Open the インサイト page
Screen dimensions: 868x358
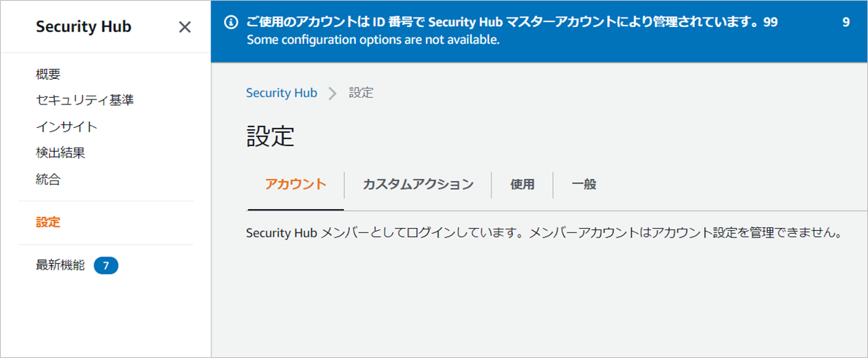66,126
